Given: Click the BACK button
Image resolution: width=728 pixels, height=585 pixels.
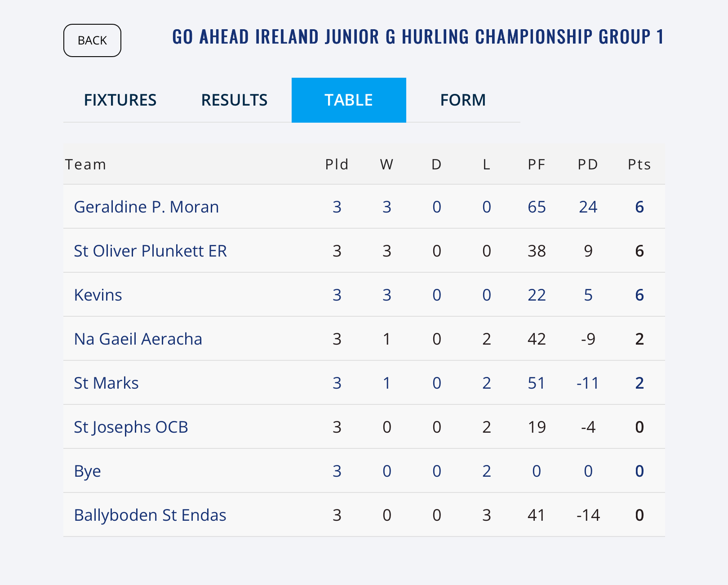Looking at the screenshot, I should pyautogui.click(x=92, y=40).
